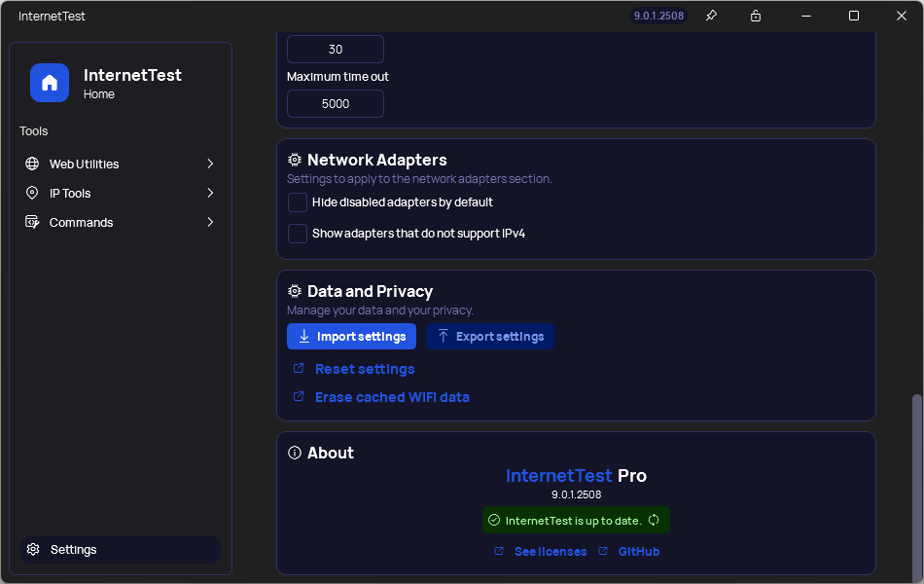Click the unlocked padlock icon in title bar
Viewport: 924px width, 584px height.
tap(756, 16)
